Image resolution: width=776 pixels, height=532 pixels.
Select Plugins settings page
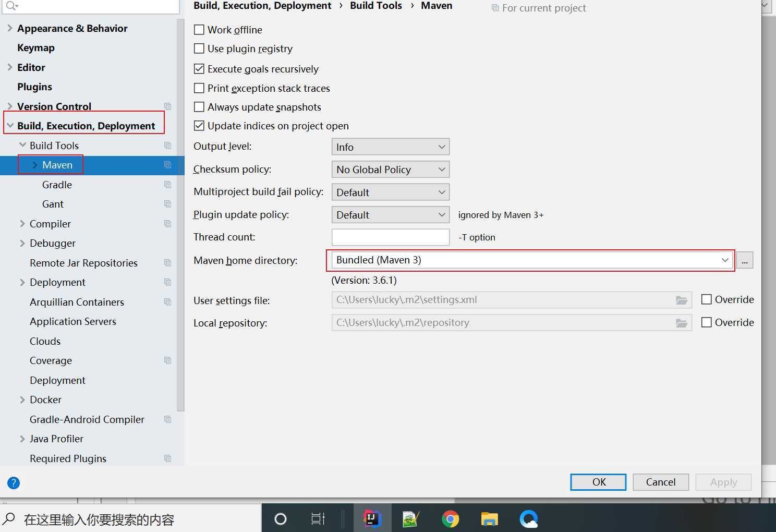[34, 87]
